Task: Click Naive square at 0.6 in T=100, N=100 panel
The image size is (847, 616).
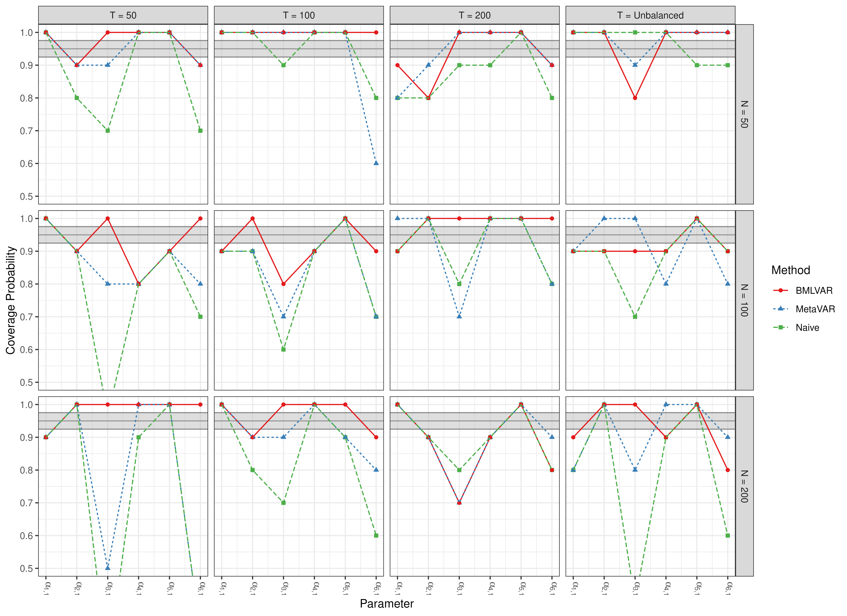Action: pyautogui.click(x=283, y=350)
